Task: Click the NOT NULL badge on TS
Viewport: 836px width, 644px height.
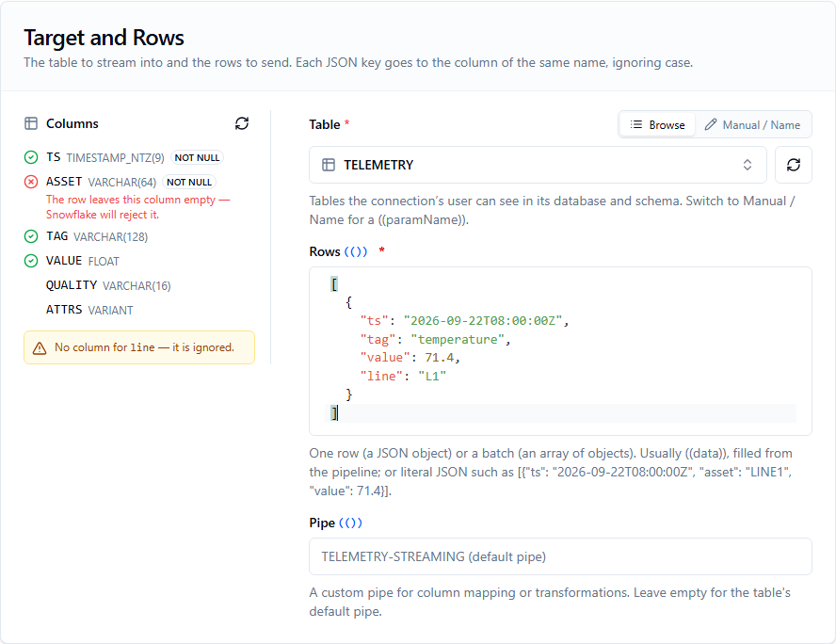Action: point(197,158)
